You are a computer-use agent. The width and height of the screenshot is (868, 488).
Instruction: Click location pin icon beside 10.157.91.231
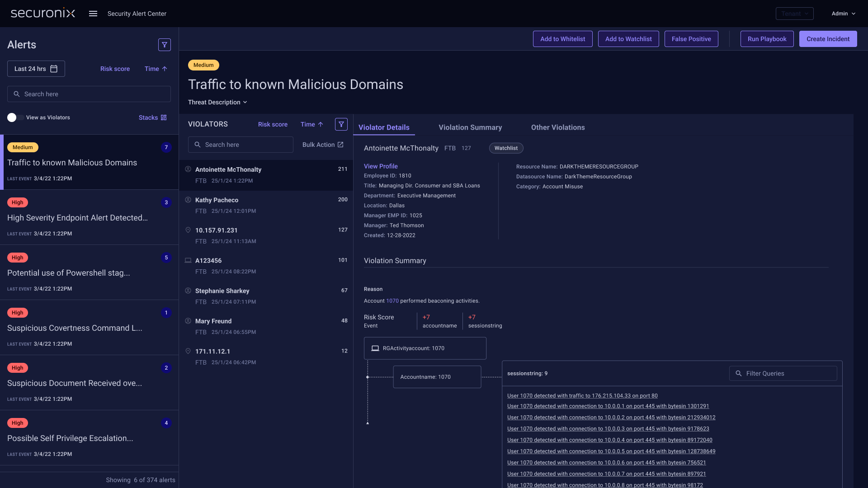click(x=188, y=230)
